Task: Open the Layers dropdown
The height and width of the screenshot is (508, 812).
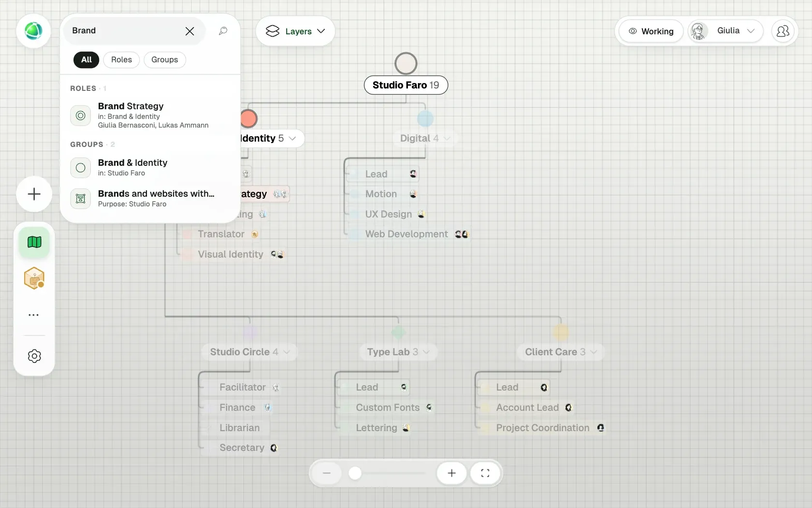Action: [295, 31]
